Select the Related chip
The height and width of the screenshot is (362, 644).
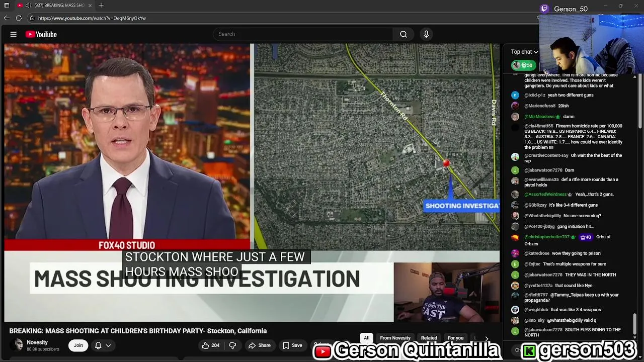(429, 338)
